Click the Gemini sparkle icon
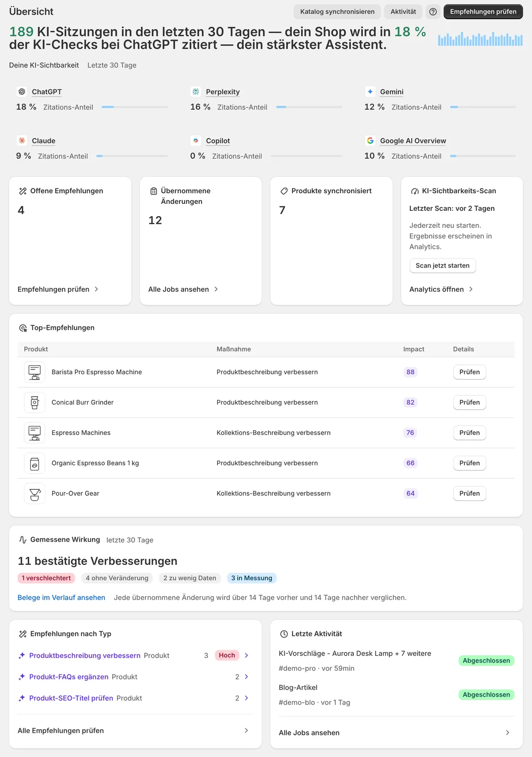 pyautogui.click(x=370, y=92)
